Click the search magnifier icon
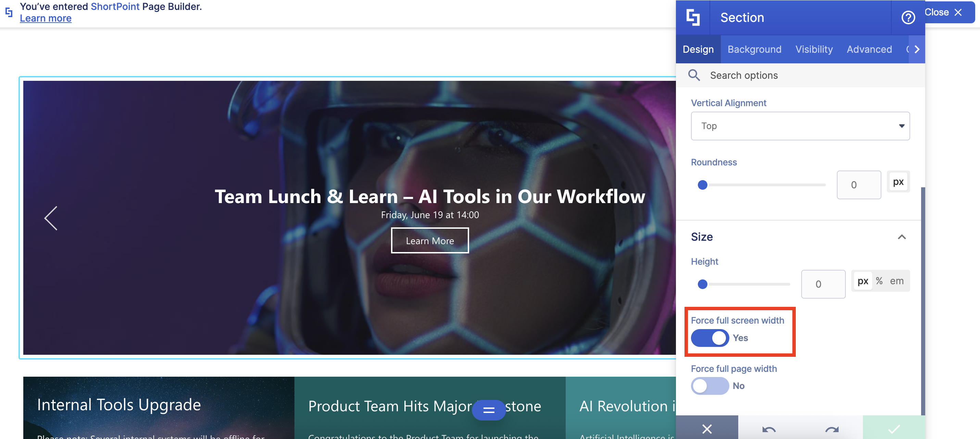The image size is (980, 439). [x=694, y=75]
